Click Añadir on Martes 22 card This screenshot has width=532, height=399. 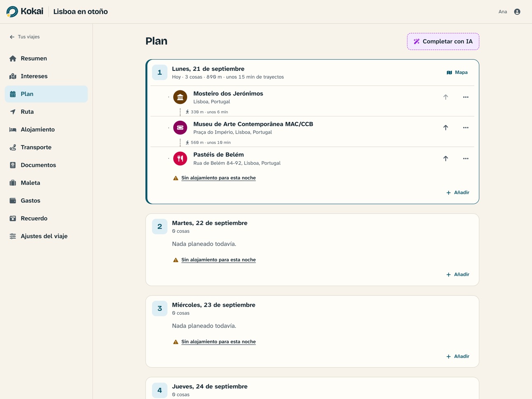458,275
